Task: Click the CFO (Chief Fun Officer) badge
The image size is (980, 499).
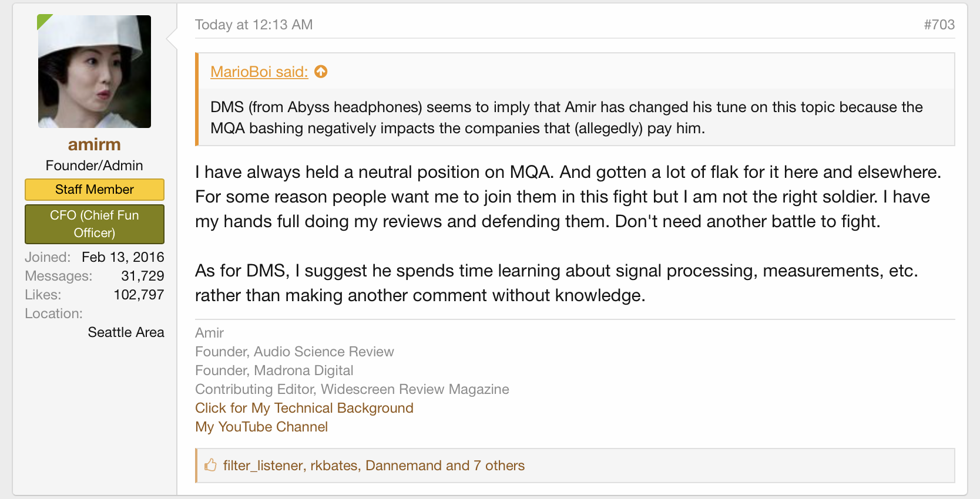Action: pos(95,224)
